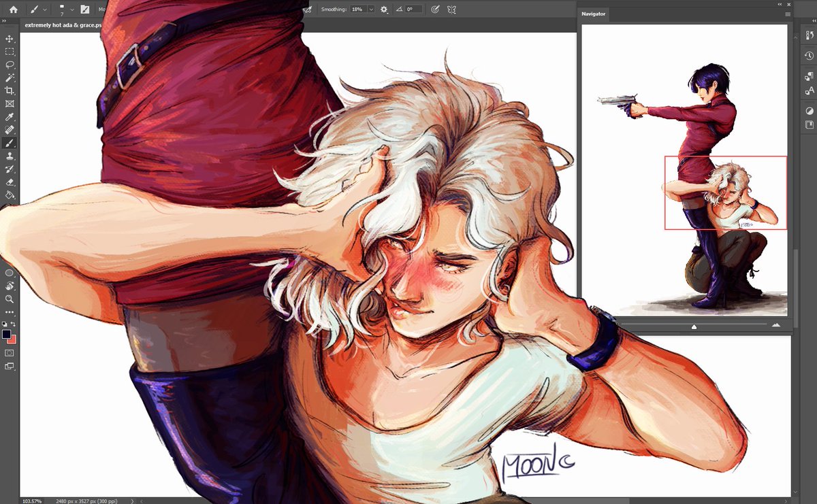Open the Libraries panel icon
817x504 pixels.
[x=810, y=124]
